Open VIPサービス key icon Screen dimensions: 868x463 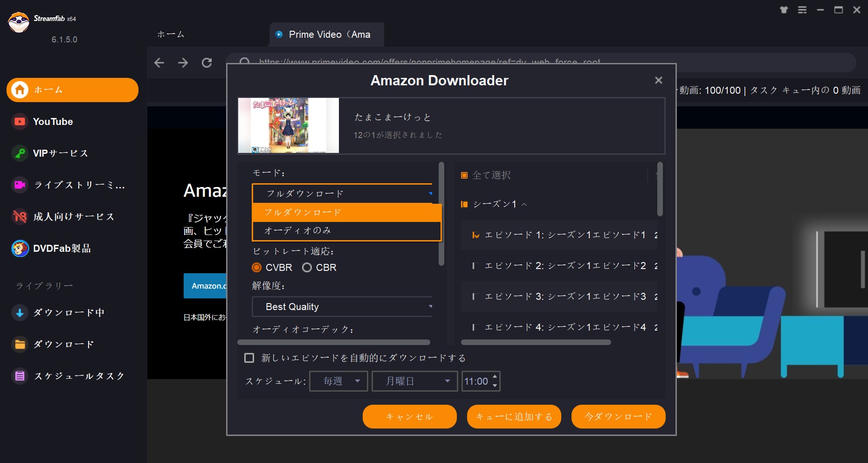click(20, 153)
